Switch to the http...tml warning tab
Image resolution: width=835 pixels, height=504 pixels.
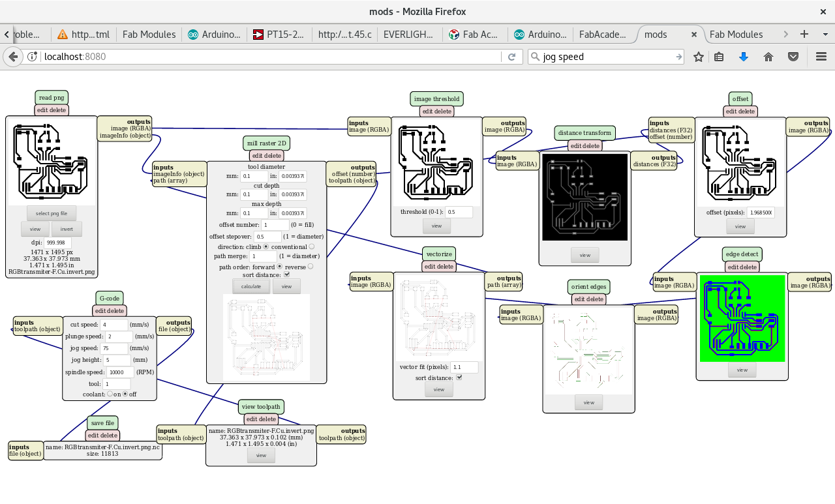coord(83,35)
